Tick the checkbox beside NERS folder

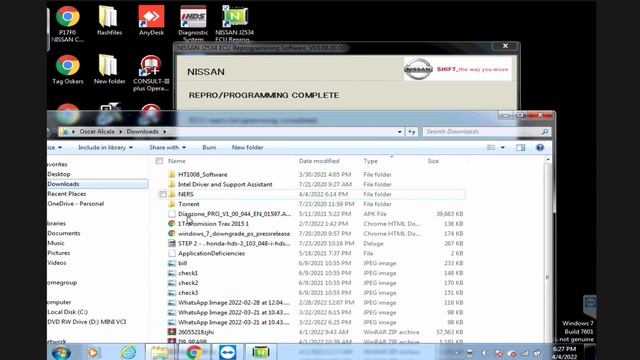click(162, 194)
